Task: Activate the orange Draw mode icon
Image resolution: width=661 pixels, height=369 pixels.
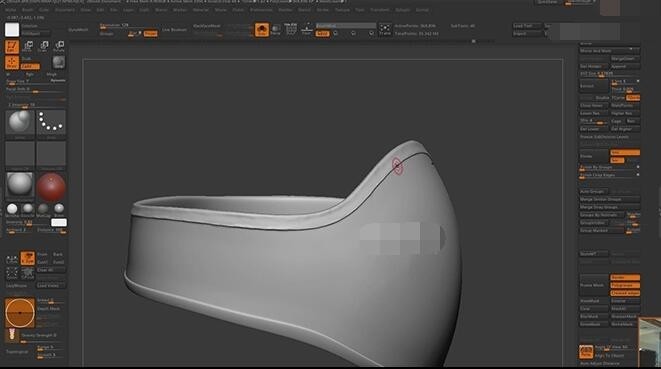Action: (x=12, y=62)
